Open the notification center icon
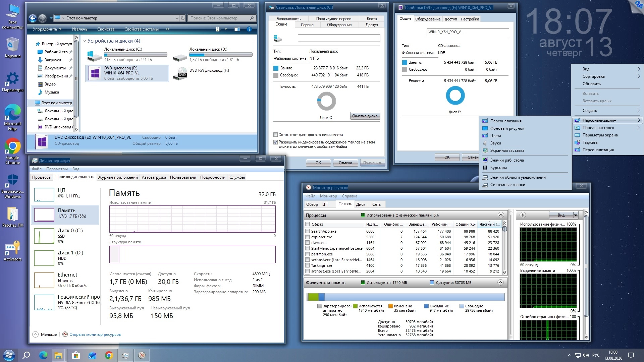 coord(631,355)
